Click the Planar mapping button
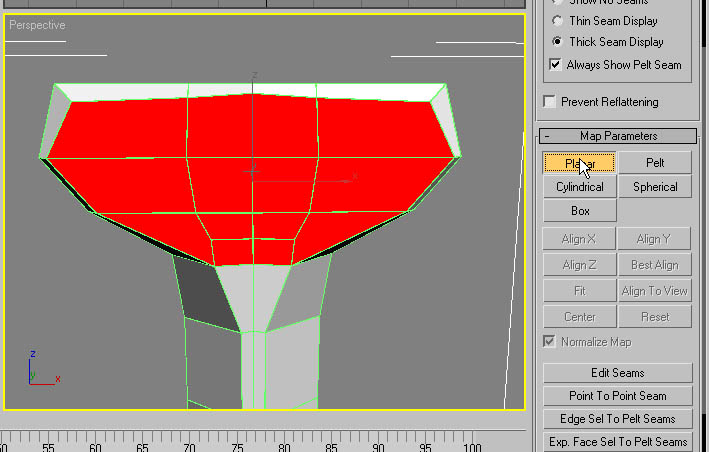 (x=580, y=162)
